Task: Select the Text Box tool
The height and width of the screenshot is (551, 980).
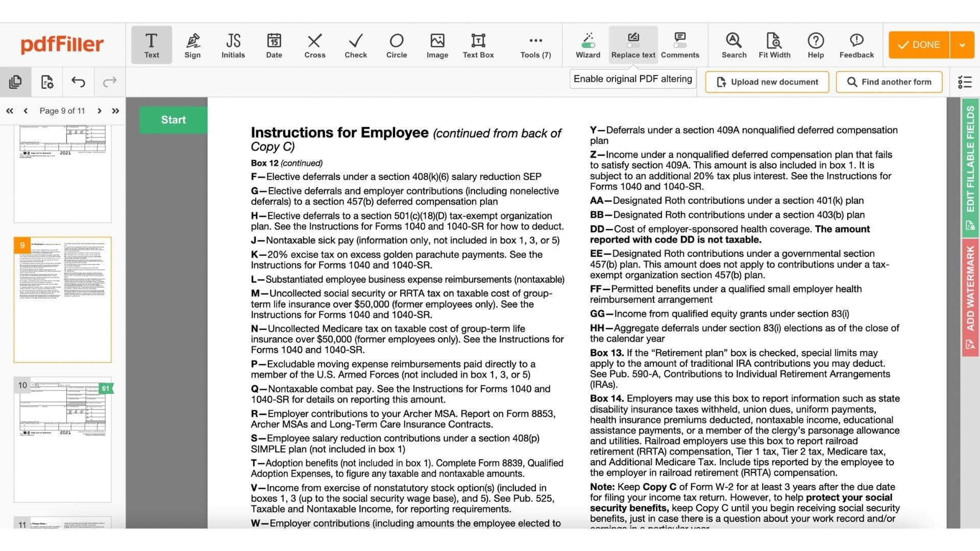Action: [478, 44]
